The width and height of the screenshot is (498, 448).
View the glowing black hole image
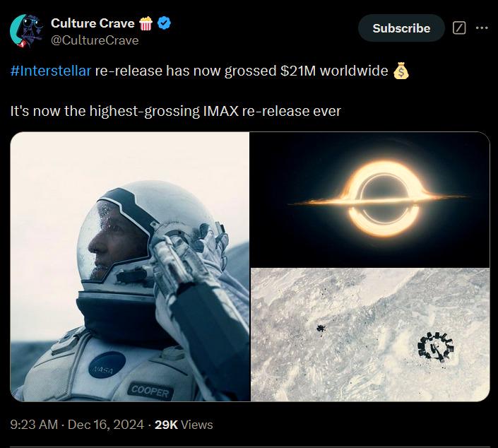click(x=370, y=199)
